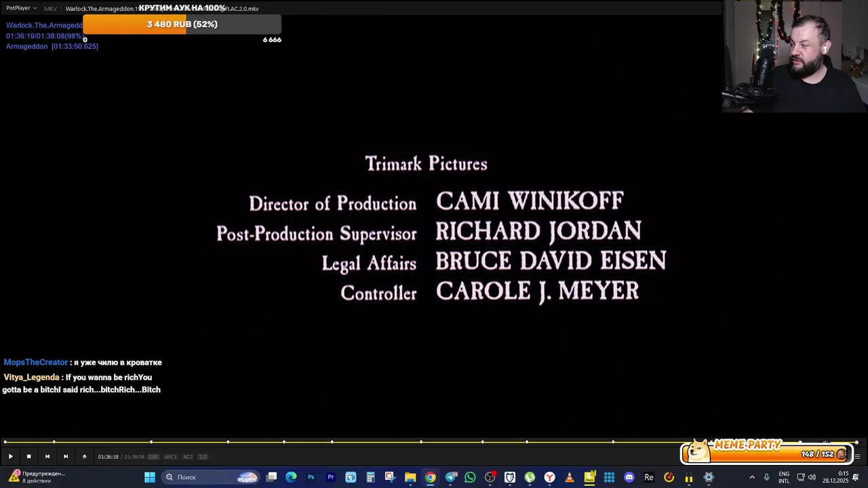This screenshot has width=868, height=488.
Task: Open the gear settings app on taskbar
Action: click(x=709, y=477)
